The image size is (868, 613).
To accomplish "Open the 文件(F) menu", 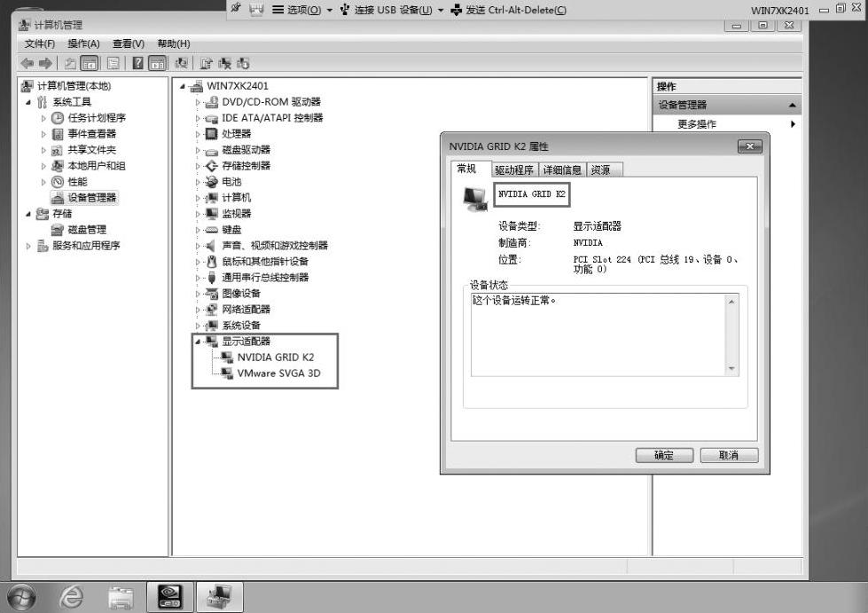I will coord(40,43).
